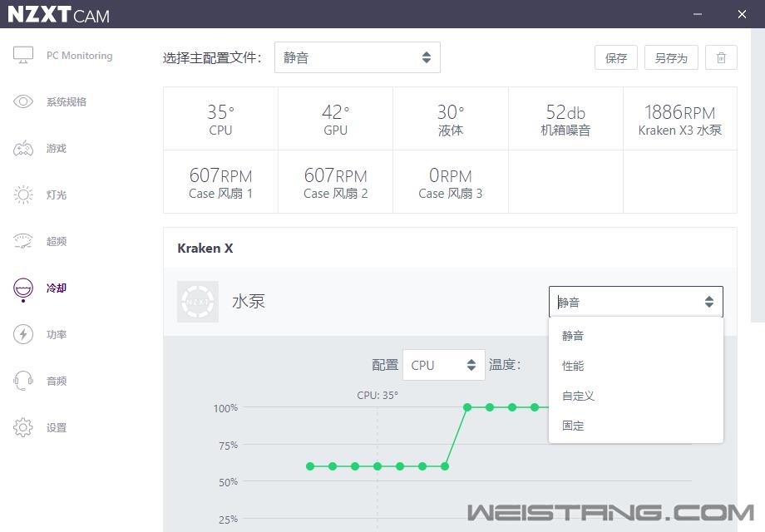The width and height of the screenshot is (765, 532).
Task: Choose 性能 in the pump mode list
Action: coord(636,366)
